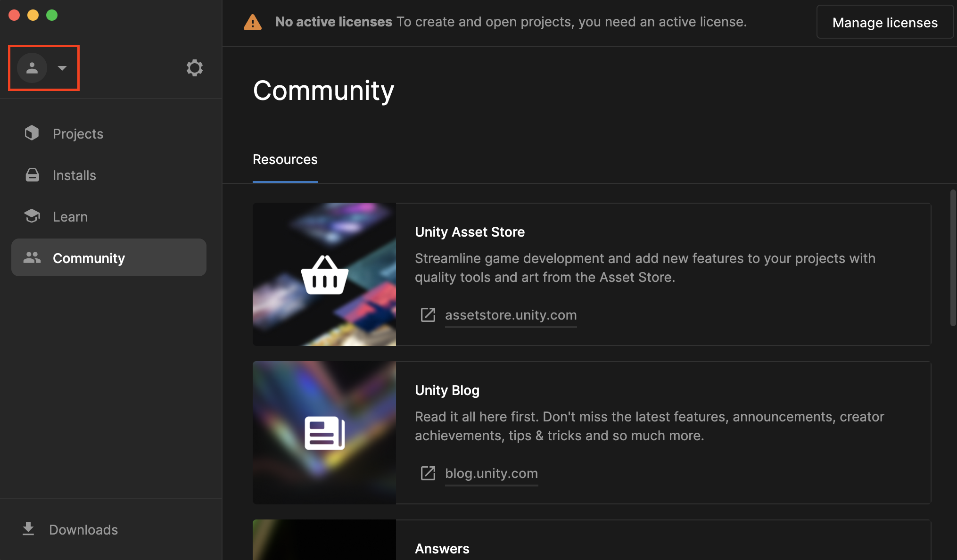The width and height of the screenshot is (957, 560).
Task: Open the assetstore.unity.com link
Action: click(511, 315)
